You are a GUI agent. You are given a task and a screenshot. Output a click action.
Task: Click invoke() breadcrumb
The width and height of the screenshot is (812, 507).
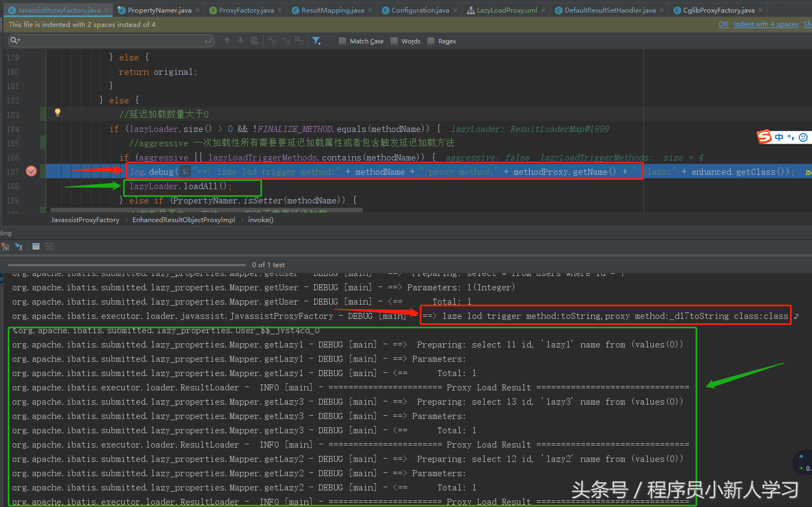tap(260, 220)
